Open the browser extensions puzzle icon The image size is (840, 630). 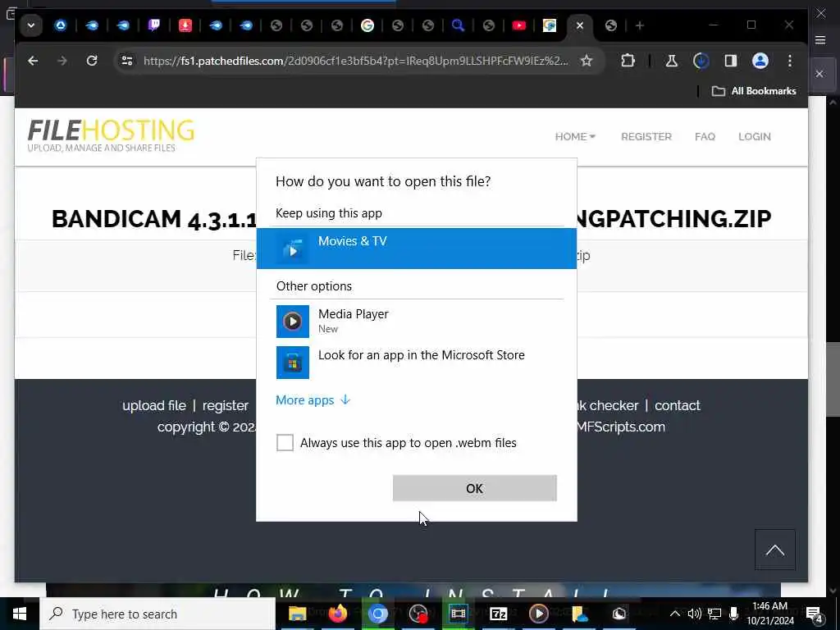click(628, 61)
